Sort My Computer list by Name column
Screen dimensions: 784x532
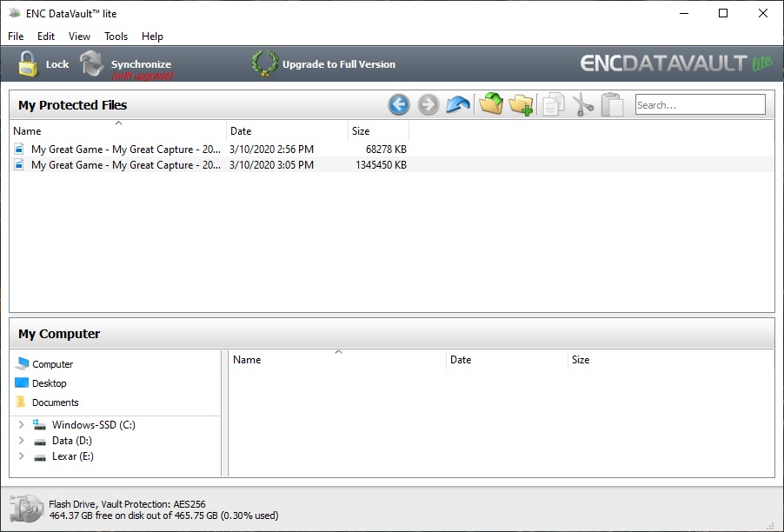tap(337, 360)
